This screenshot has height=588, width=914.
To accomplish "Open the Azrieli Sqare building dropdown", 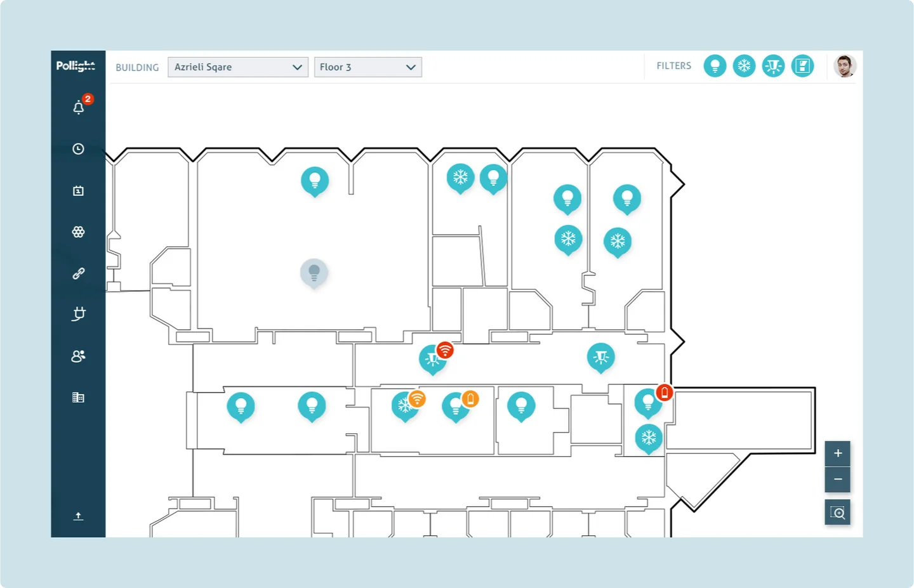I will tap(238, 67).
